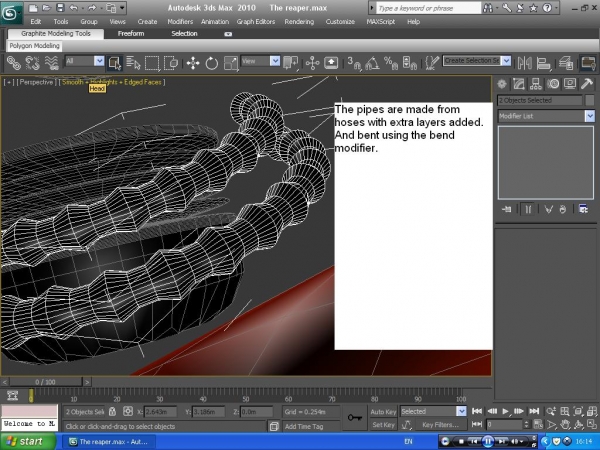Click the X coordinate field

[x=160, y=412]
